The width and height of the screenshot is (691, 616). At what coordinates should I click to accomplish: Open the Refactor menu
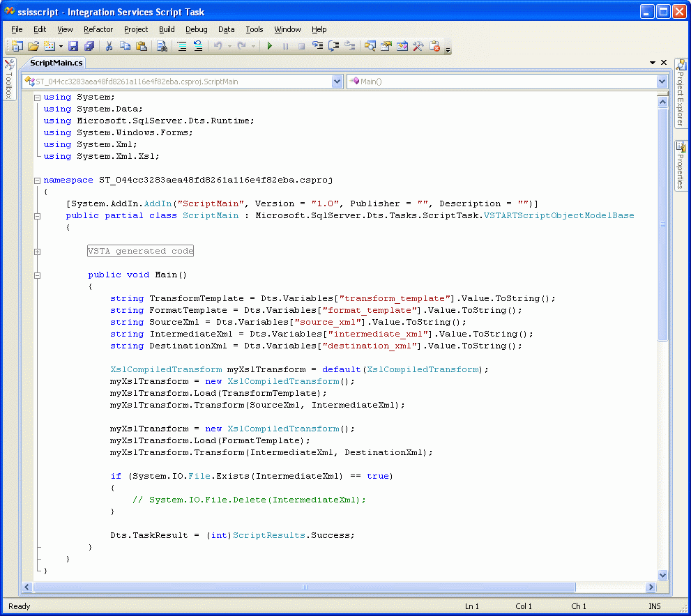tap(98, 29)
